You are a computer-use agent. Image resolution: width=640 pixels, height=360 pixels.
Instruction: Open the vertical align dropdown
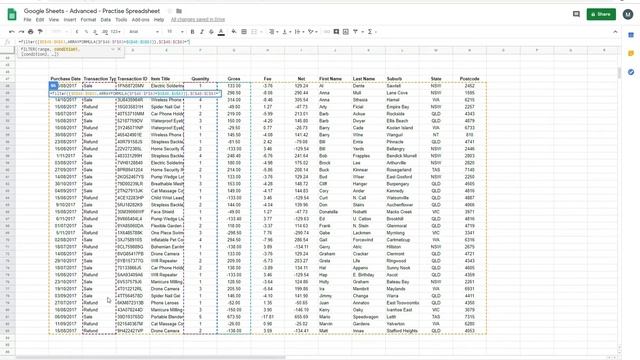click(x=286, y=32)
